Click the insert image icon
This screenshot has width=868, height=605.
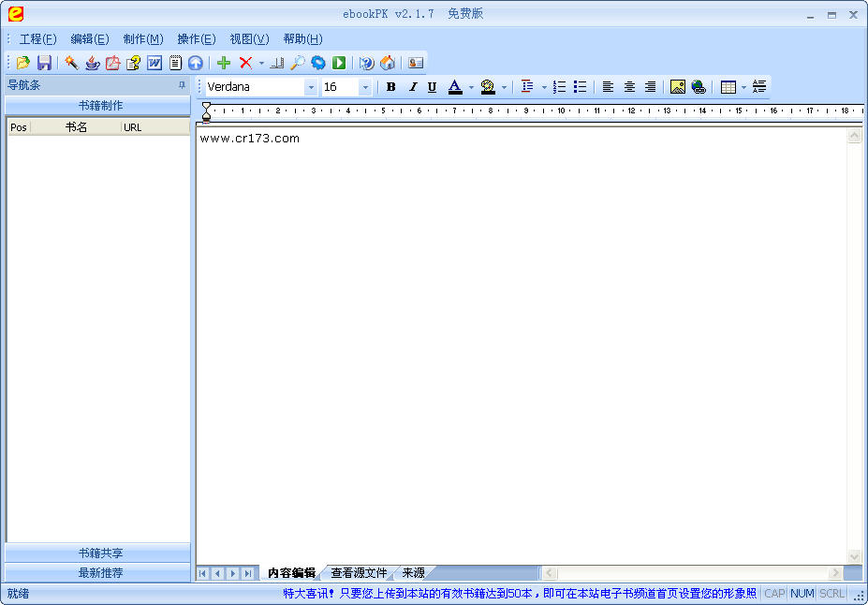(x=678, y=87)
